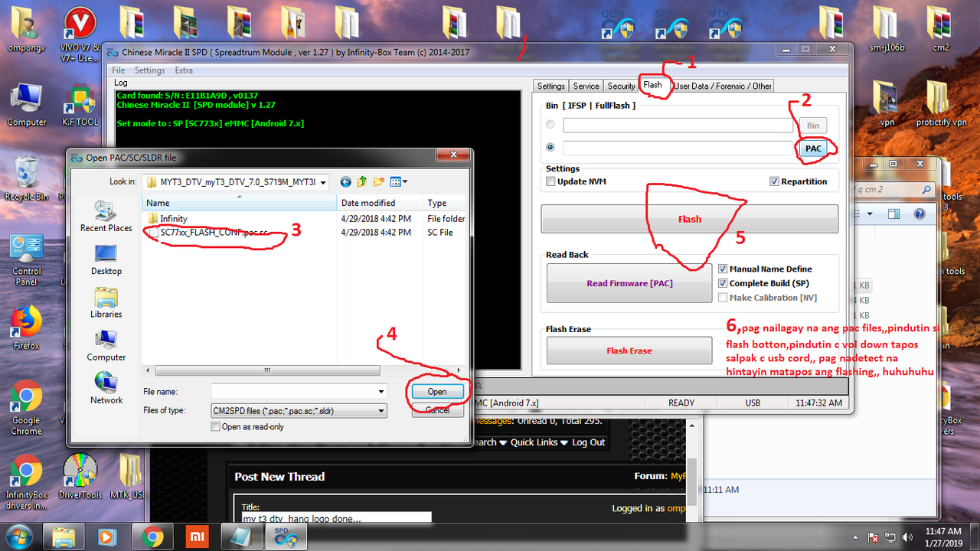
Task: Select the VIVO V7 desktop shortcut
Action: [78, 34]
